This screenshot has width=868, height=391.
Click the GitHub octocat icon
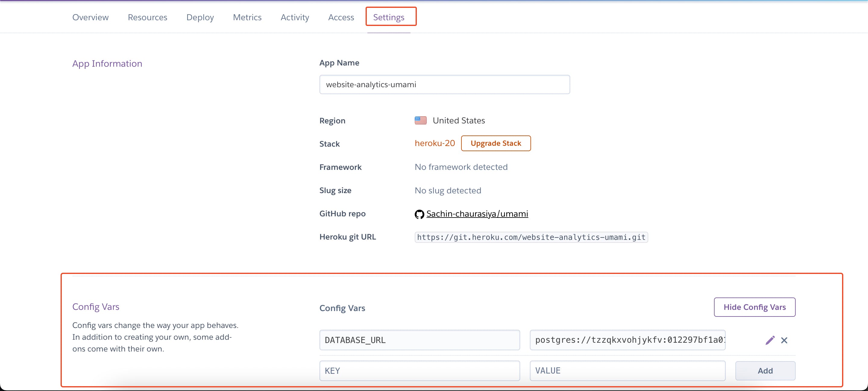click(419, 214)
